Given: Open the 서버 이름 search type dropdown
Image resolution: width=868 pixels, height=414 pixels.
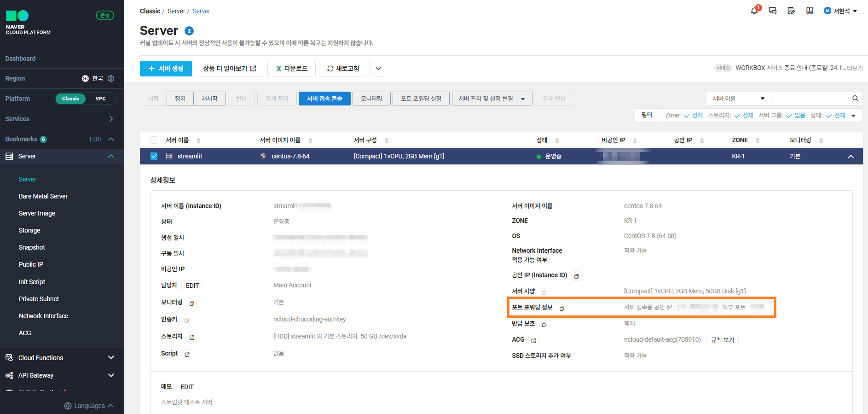Looking at the screenshot, I should pos(739,99).
